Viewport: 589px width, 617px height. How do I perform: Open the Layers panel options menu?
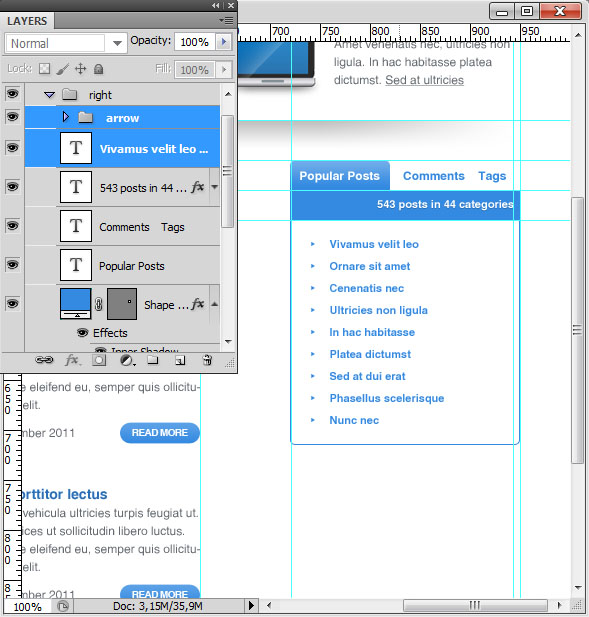[226, 20]
